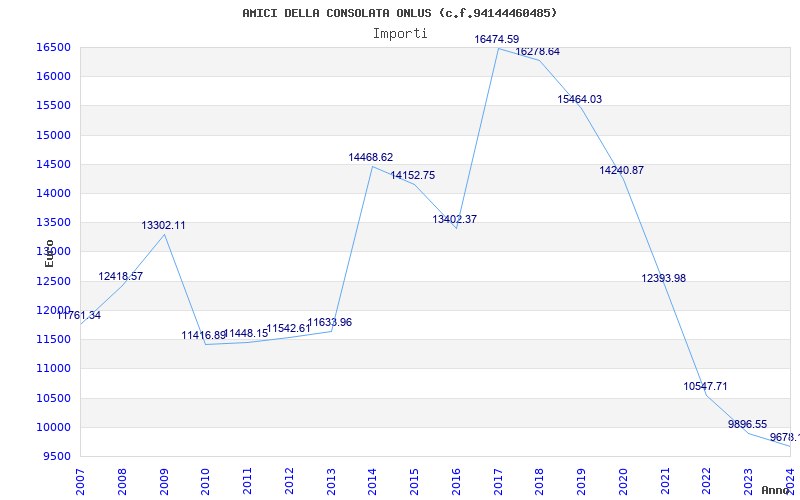The width and height of the screenshot is (800, 500).
Task: Click the x-axis year 2015
Action: [414, 482]
